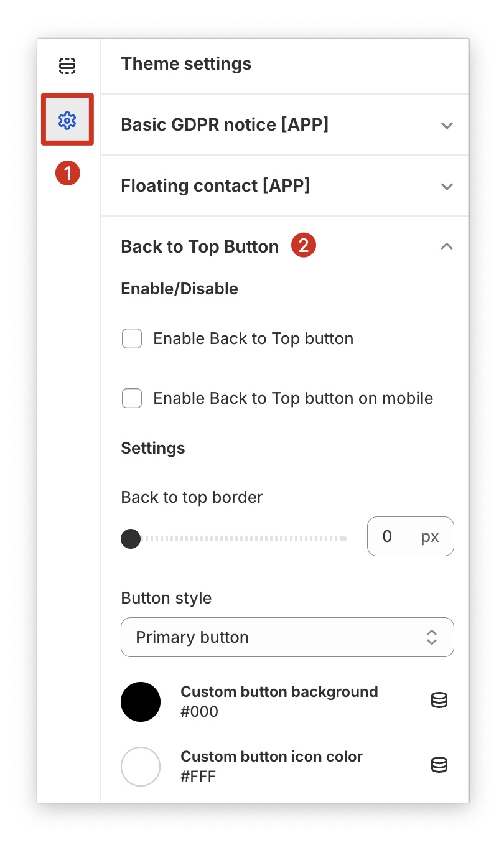This screenshot has height=845, width=504.
Task: Connect dynamic source for Custom button background
Action: coord(439,701)
